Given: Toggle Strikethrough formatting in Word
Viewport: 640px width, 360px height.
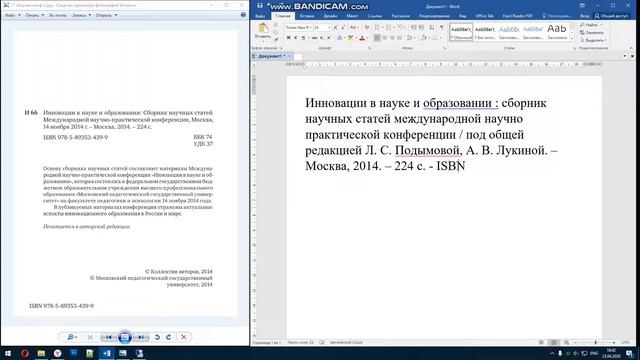Looking at the screenshot, I should 314,38.
